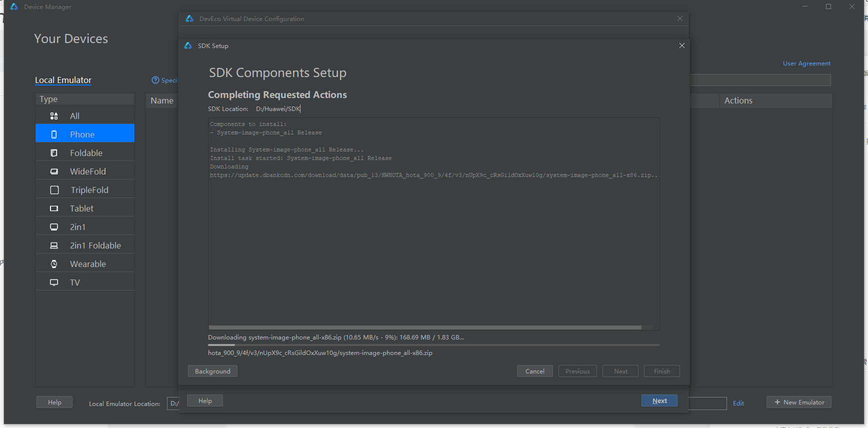Viewport: 868px width, 428px height.
Task: Click the New Emulator button
Action: pos(798,402)
